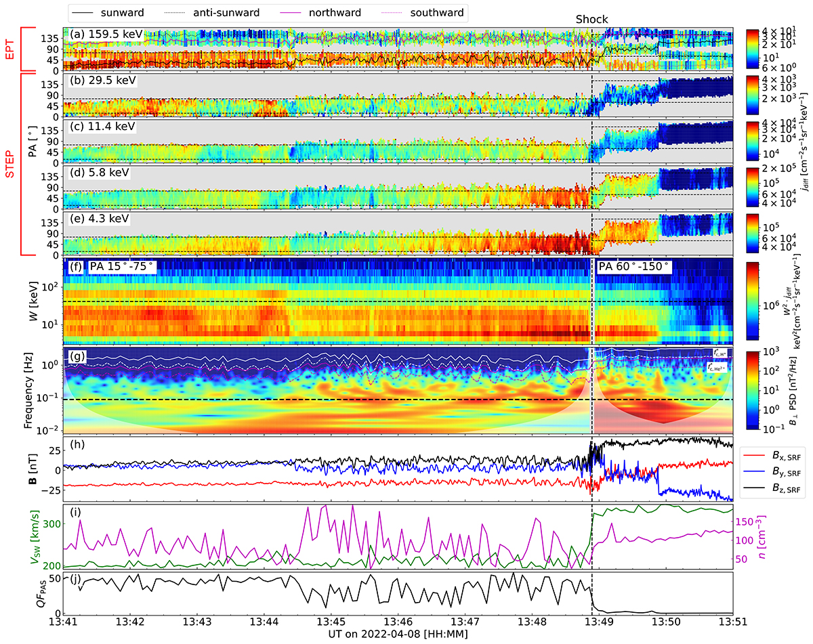Click the PA 15°-75° label
The width and height of the screenshot is (813, 644).
pos(123,267)
